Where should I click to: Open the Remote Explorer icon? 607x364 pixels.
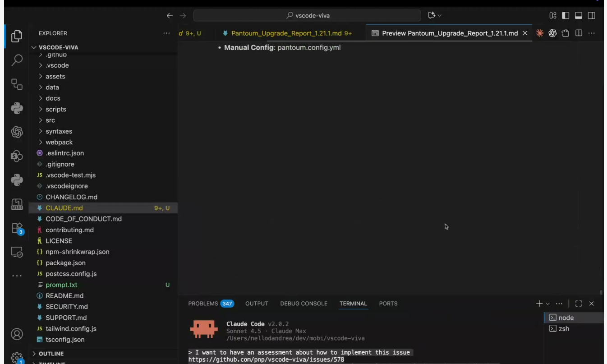coord(17,252)
